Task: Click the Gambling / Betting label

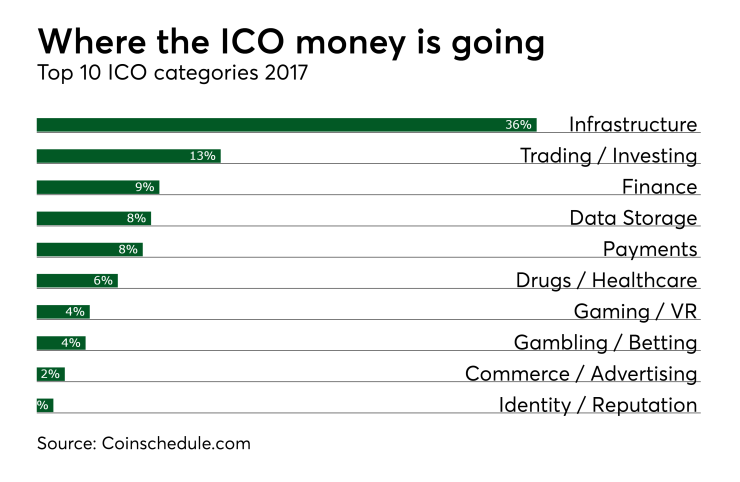Action: (x=605, y=343)
